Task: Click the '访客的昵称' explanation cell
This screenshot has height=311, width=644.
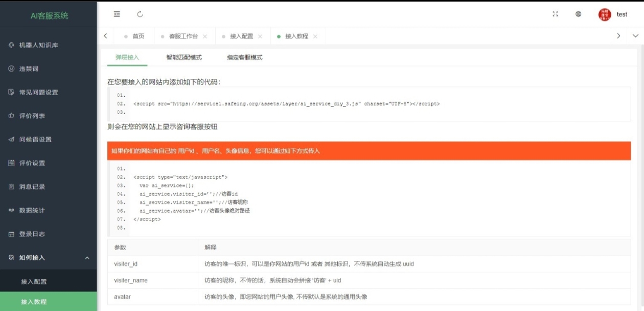Action: click(415, 280)
